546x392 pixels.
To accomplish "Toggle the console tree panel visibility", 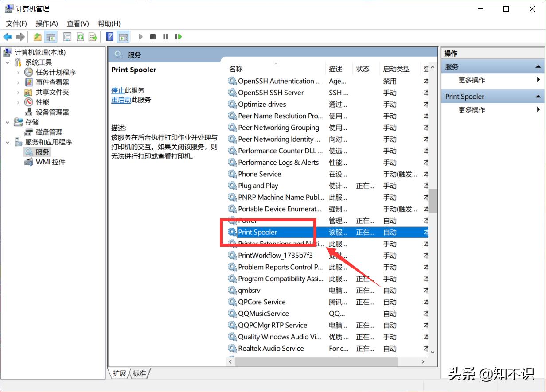I will [x=51, y=36].
